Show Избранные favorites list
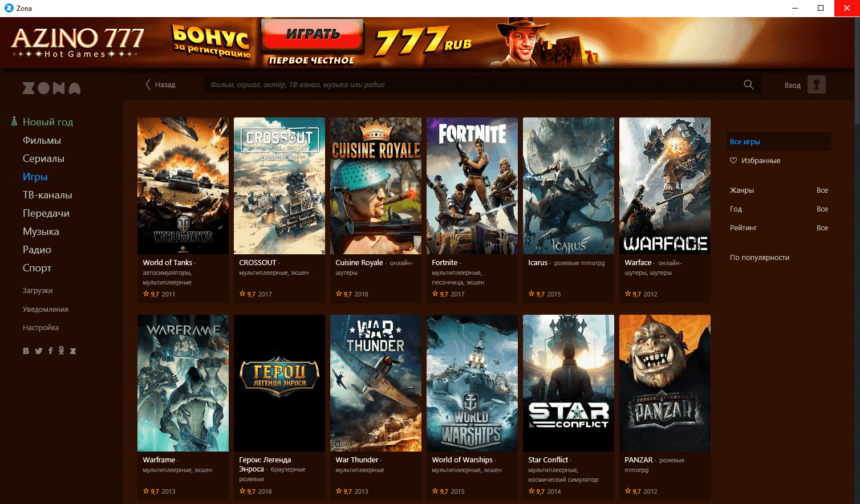This screenshot has width=860, height=504. (761, 161)
